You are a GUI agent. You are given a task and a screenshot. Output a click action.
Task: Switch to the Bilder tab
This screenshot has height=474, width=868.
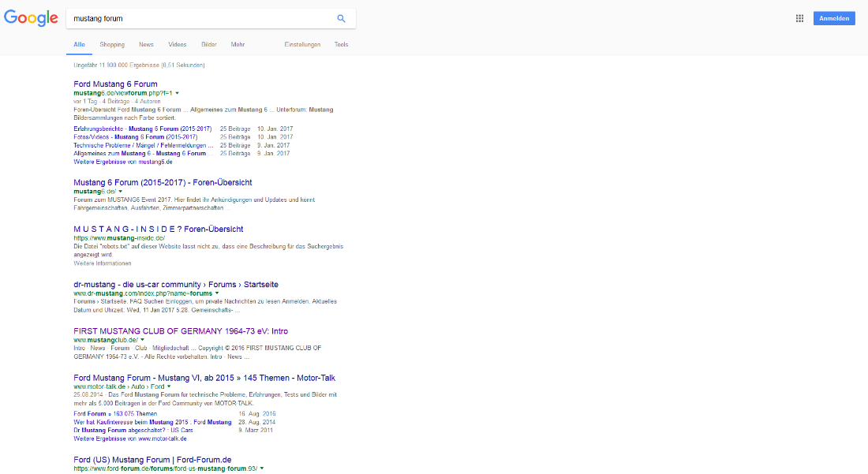[x=208, y=45]
